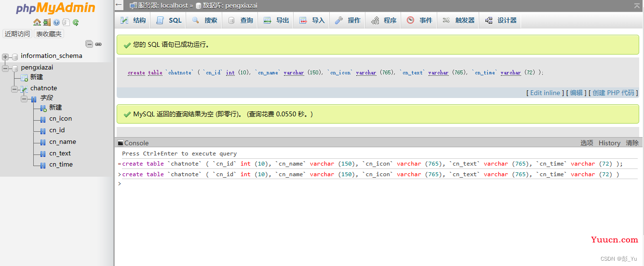Toggle the link with main panel chain icon
The height and width of the screenshot is (266, 644).
[98, 44]
